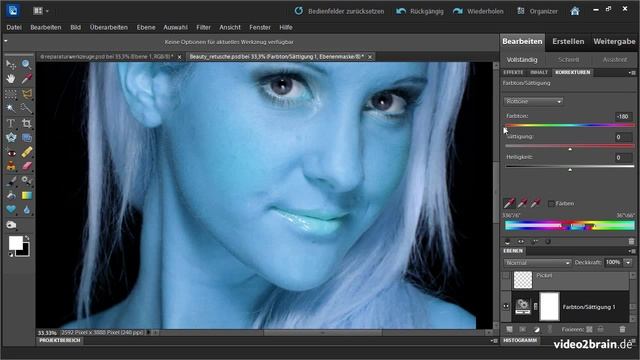Select the Red Eye Removal tool
The height and width of the screenshot is (360, 640).
[11, 153]
